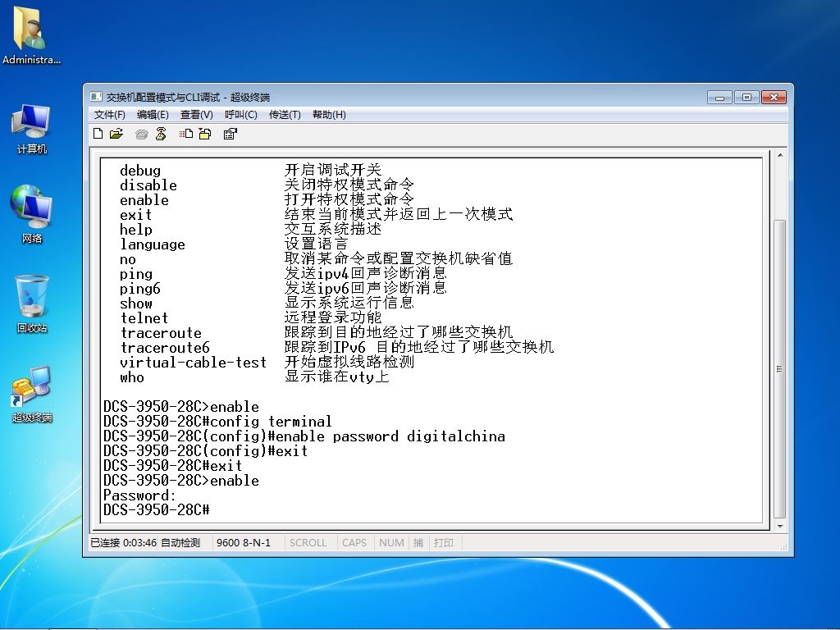The width and height of the screenshot is (840, 630).
Task: Open the 文件(F) menu
Action: coord(109,115)
